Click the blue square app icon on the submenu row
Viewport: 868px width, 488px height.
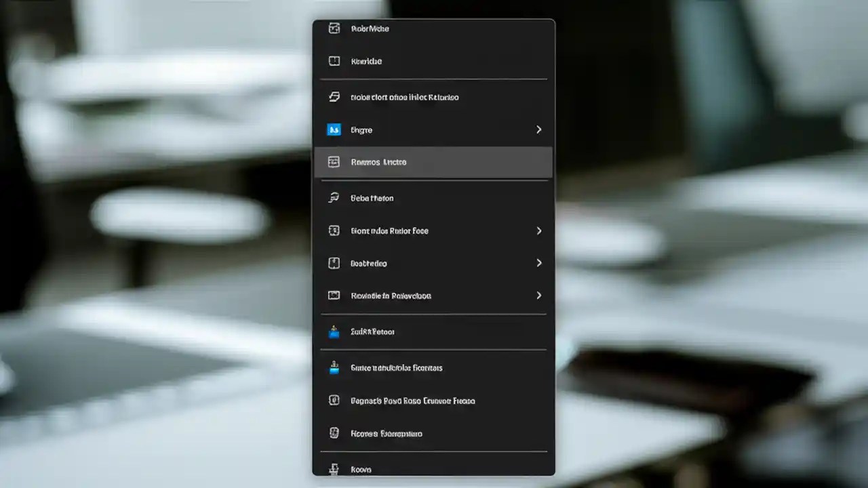[x=334, y=129]
